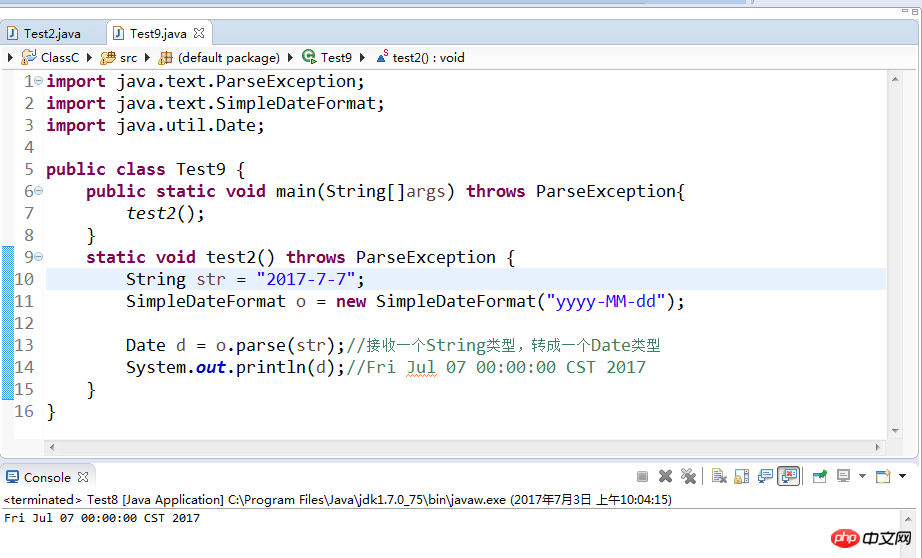922x558 pixels.
Task: Click the ClassC project icon in breadcrumb
Action: coord(29,57)
